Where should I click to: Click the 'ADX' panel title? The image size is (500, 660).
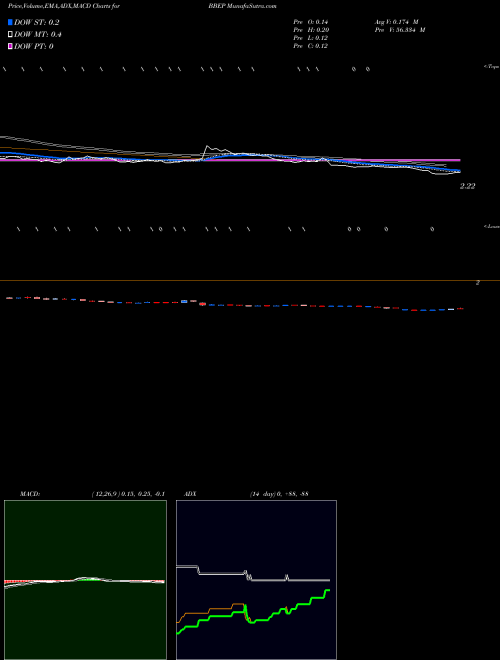(190, 494)
